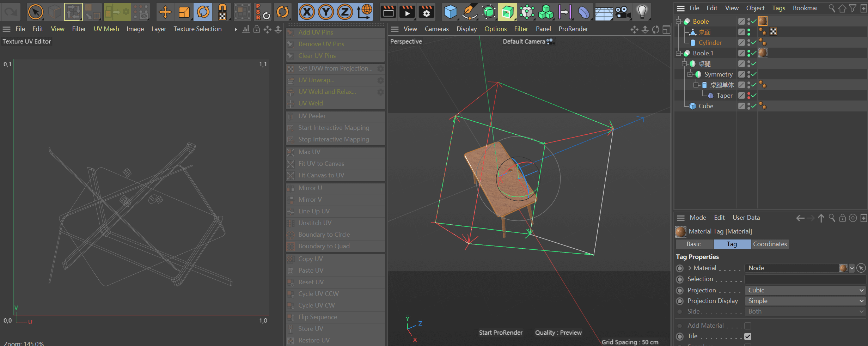Click Quality : Preview label
The image size is (868, 346).
[558, 333]
